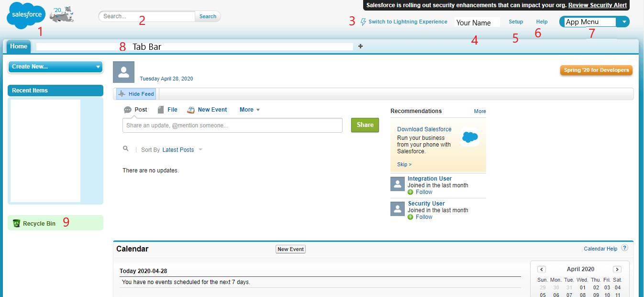Click the Salesforce cloud icon in Recommendations
644x297 pixels.
point(470,137)
